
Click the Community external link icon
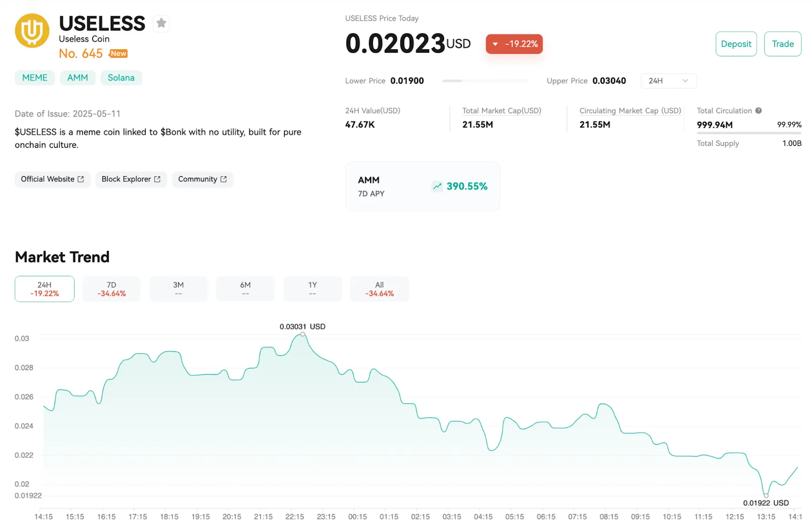pyautogui.click(x=223, y=179)
